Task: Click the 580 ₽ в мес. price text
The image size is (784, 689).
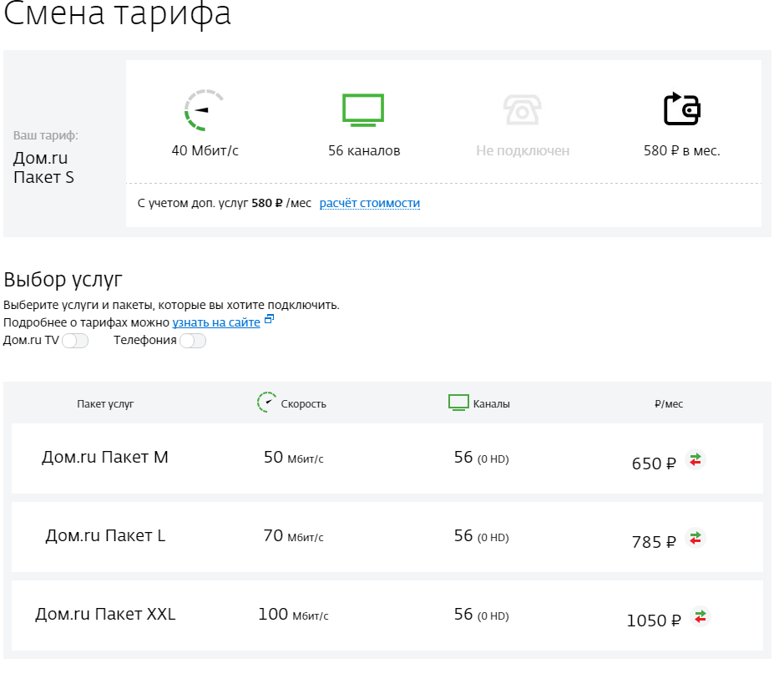Action: click(x=681, y=150)
